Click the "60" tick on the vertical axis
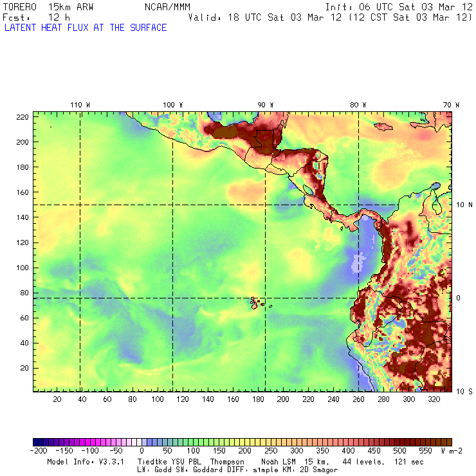The image size is (476, 476). (x=24, y=318)
